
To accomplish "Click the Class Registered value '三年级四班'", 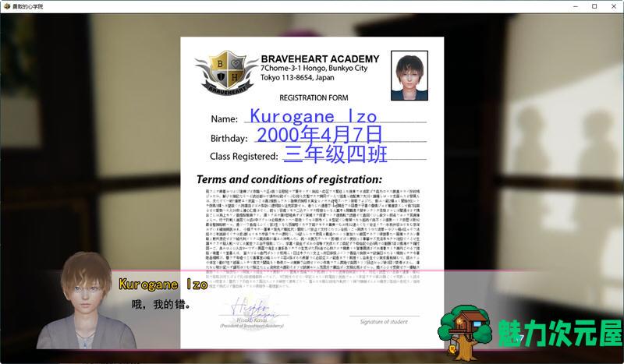I will point(335,154).
